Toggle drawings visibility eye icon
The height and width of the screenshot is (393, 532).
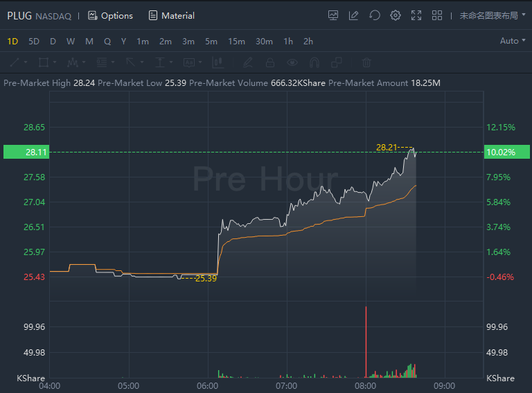pyautogui.click(x=292, y=62)
